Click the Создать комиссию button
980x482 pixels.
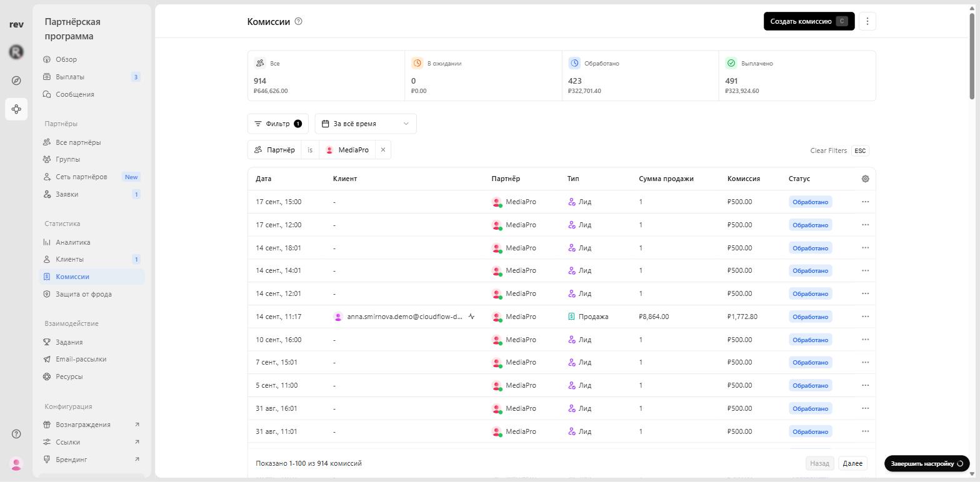(809, 21)
